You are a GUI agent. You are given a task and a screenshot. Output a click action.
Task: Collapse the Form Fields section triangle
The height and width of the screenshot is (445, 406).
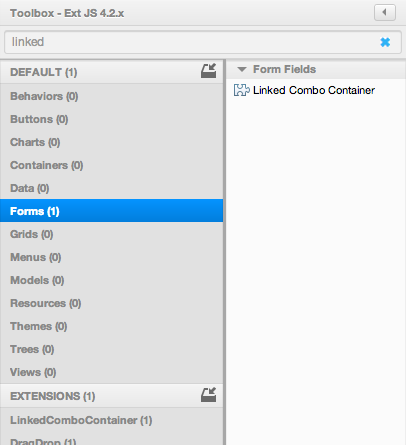242,69
